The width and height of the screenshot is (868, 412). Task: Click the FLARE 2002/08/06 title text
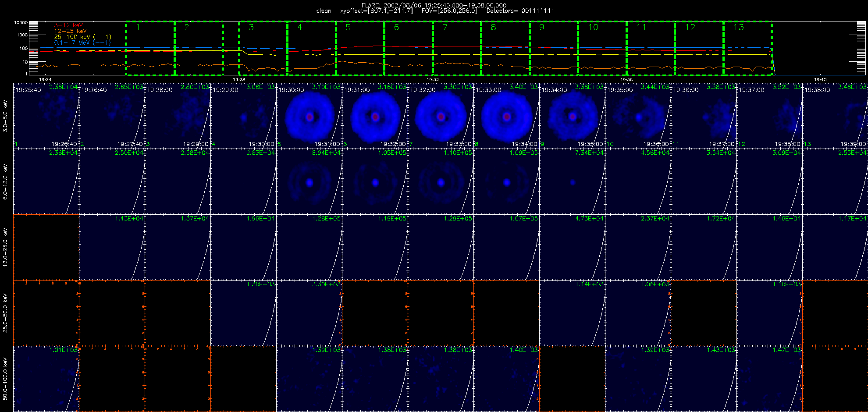(x=434, y=5)
